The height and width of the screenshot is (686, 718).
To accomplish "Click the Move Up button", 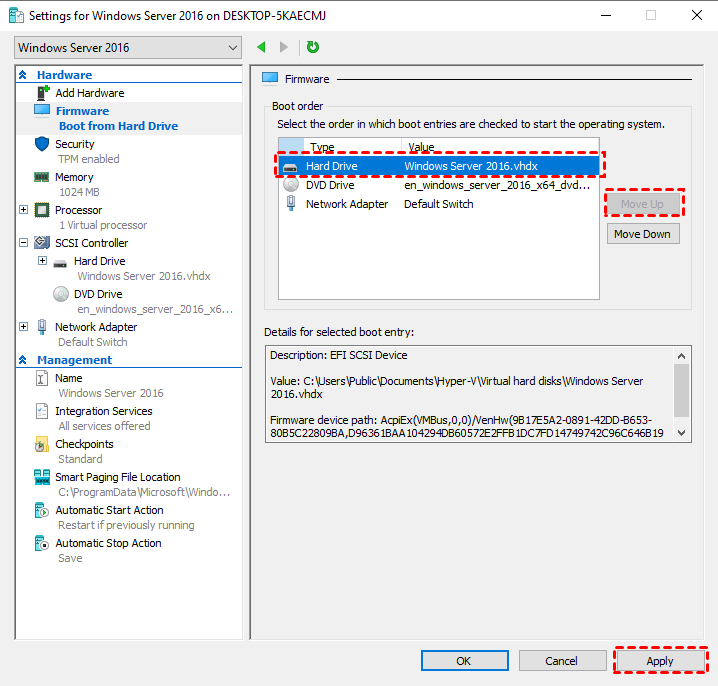I will point(643,204).
